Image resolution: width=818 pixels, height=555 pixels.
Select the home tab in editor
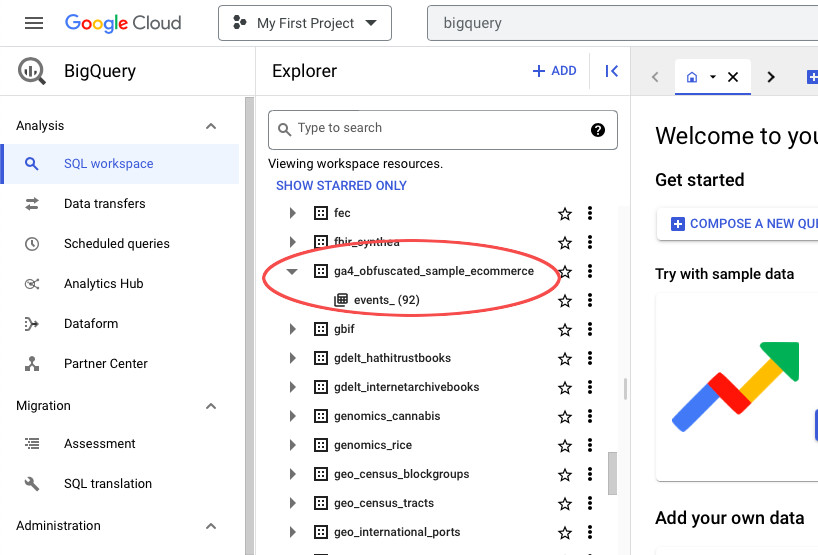(692, 77)
